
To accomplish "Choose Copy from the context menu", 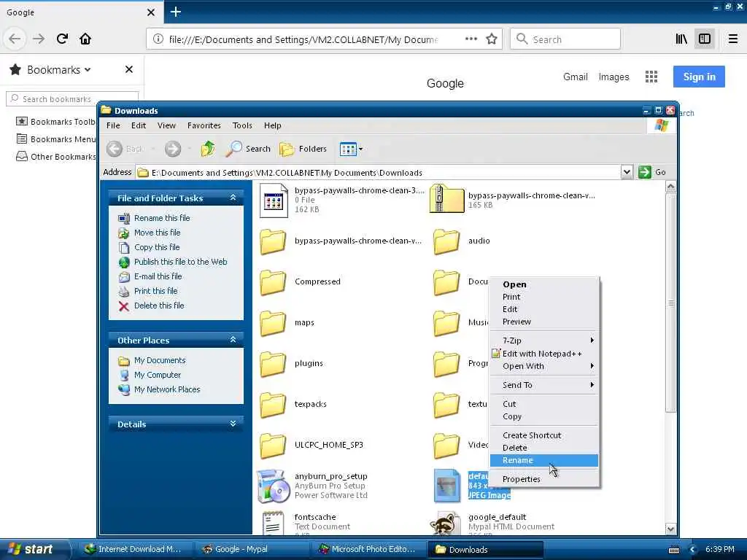I will (x=544, y=416).
